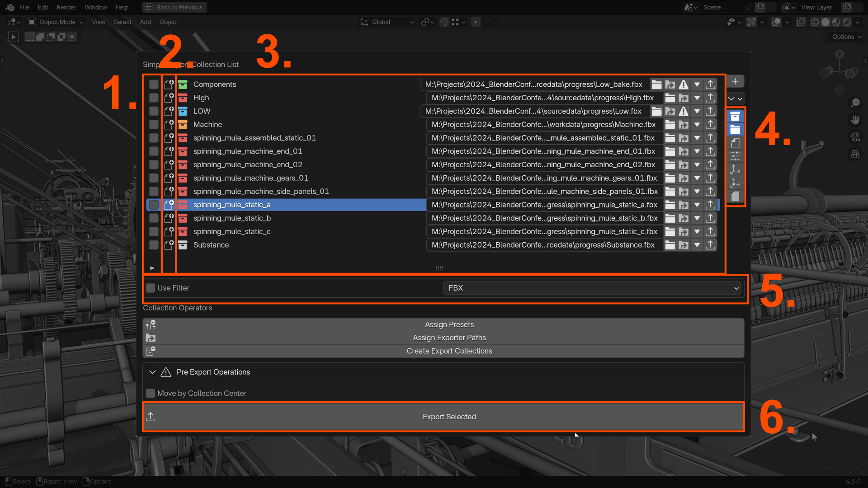Screen dimensions: 868x488
Task: Open the Window menu
Action: [96, 7]
